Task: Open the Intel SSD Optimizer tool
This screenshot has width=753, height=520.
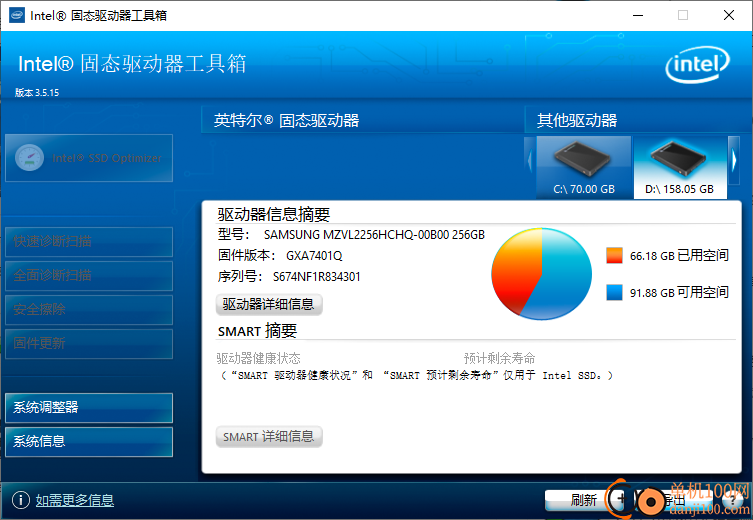Action: click(89, 158)
